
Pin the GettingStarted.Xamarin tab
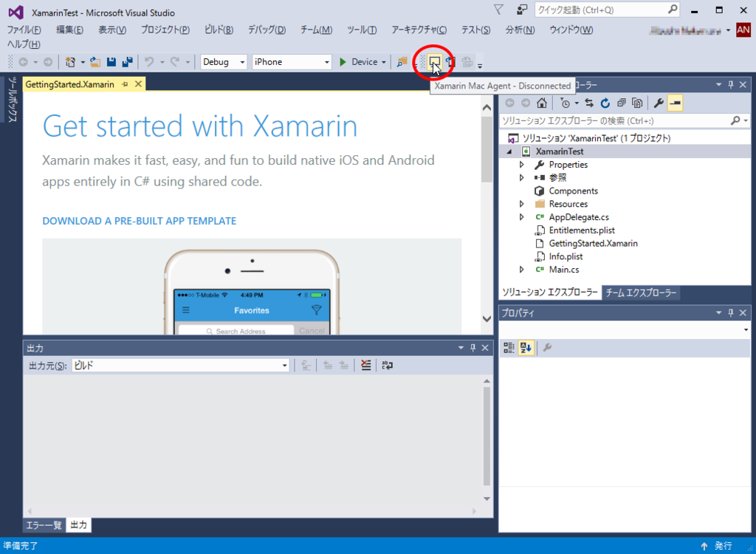click(x=125, y=84)
